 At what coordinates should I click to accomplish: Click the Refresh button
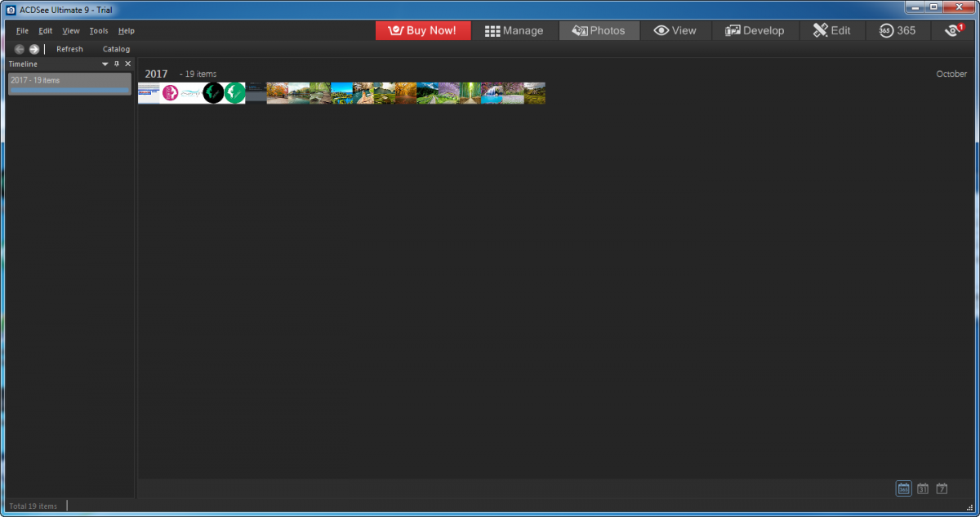coord(69,49)
